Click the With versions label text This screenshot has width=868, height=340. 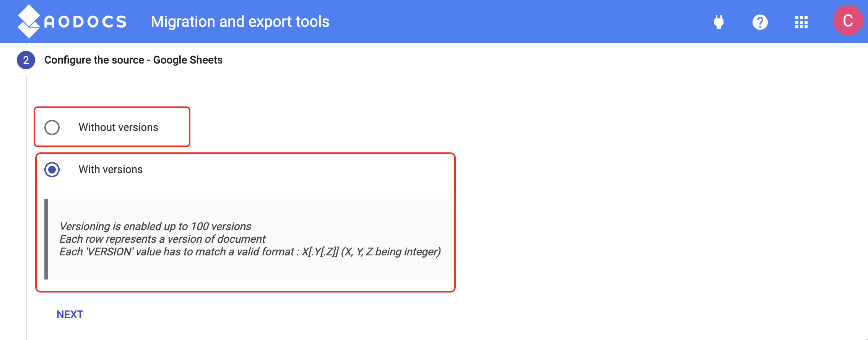pos(111,170)
